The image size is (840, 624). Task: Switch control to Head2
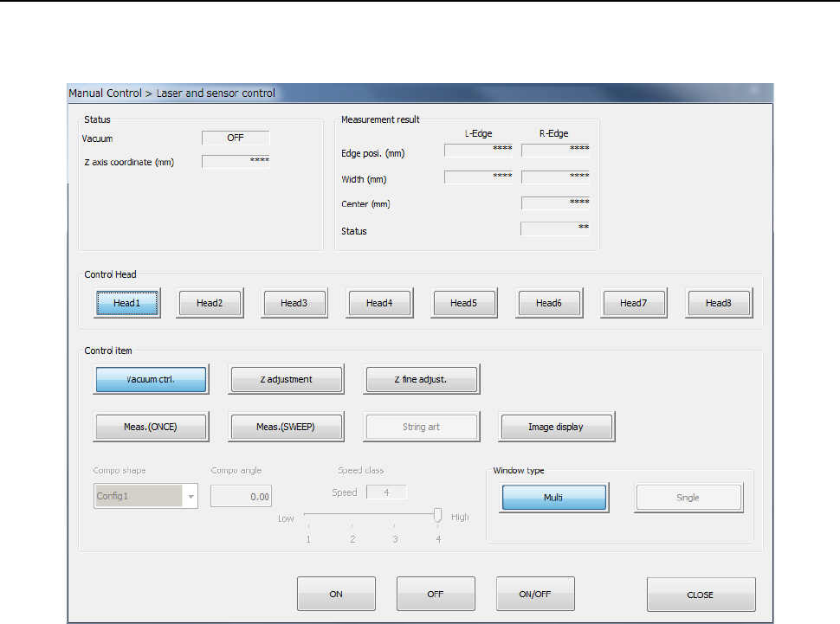pos(210,303)
